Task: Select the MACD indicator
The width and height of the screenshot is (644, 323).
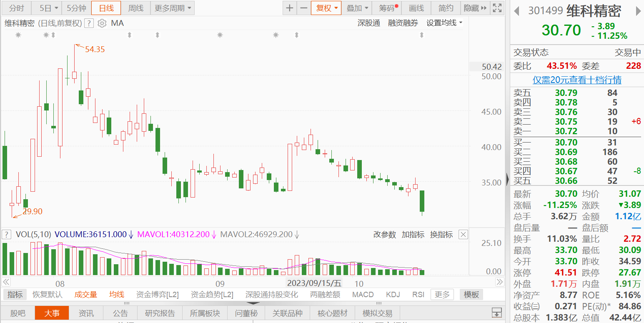Action: [x=363, y=295]
